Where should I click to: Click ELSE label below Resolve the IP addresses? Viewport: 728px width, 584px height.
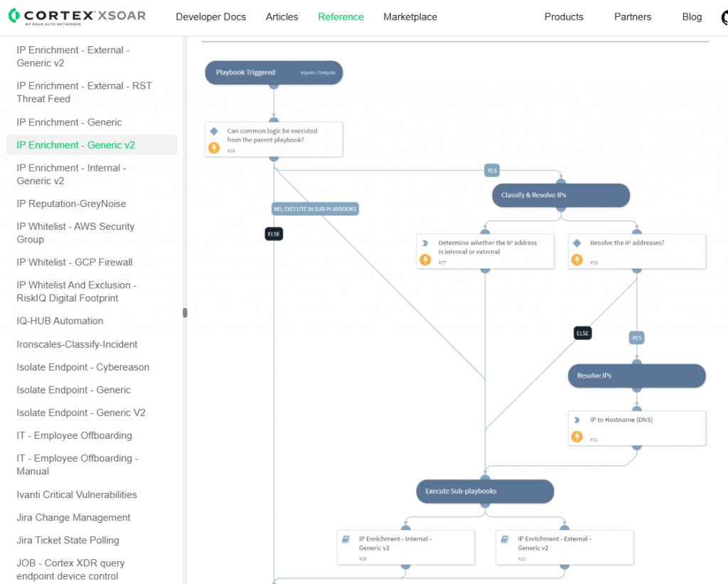coord(582,333)
